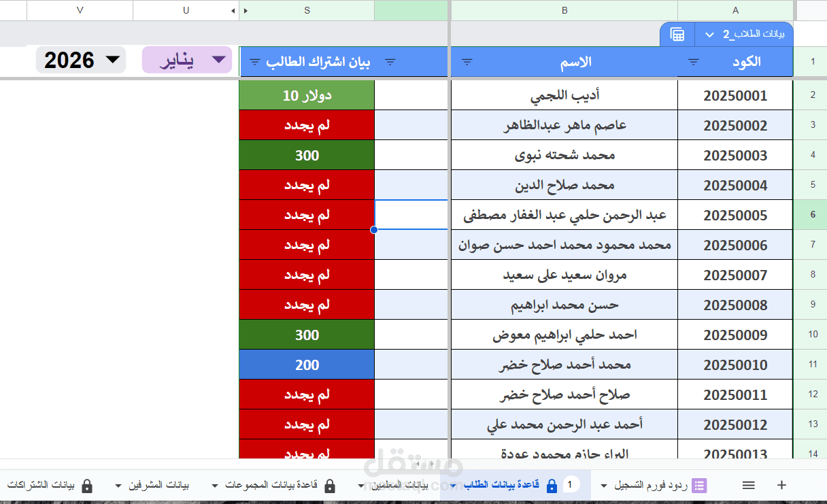Select row 10 header

(x=812, y=335)
